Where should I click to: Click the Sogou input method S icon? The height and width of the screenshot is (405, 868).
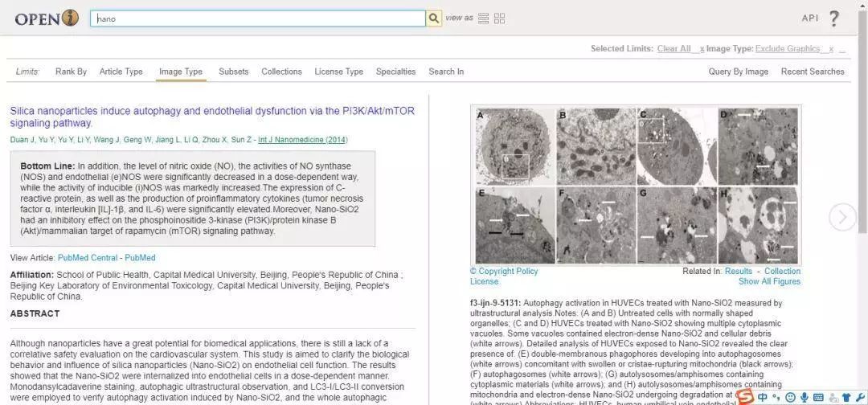745,396
